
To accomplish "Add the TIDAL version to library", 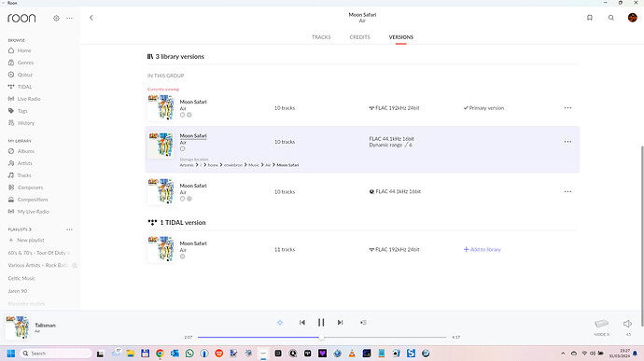I will click(483, 250).
